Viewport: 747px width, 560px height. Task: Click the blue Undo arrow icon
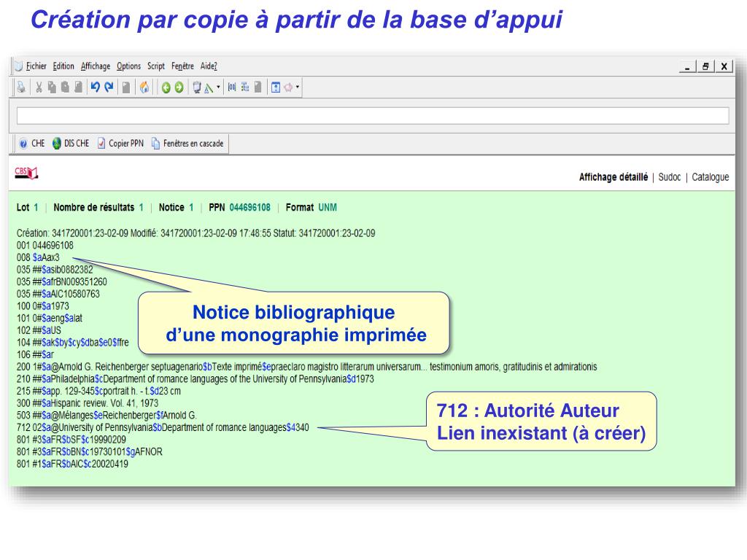click(x=96, y=87)
